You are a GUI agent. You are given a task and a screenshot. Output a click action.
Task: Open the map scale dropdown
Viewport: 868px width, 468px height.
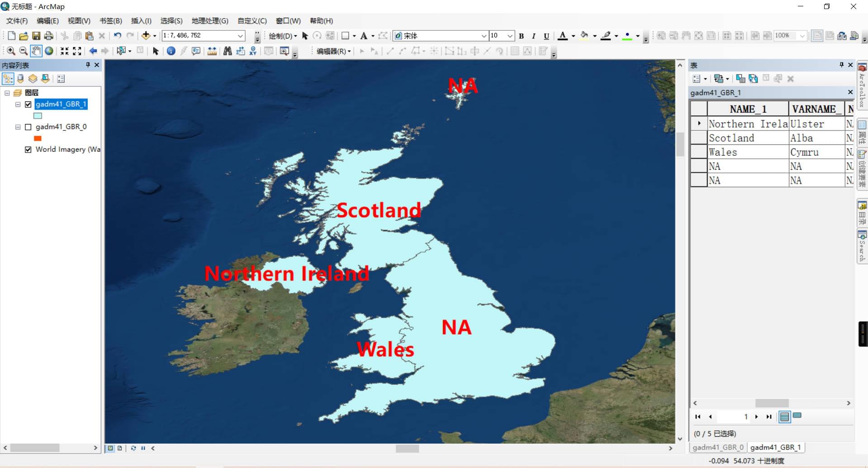pyautogui.click(x=241, y=36)
